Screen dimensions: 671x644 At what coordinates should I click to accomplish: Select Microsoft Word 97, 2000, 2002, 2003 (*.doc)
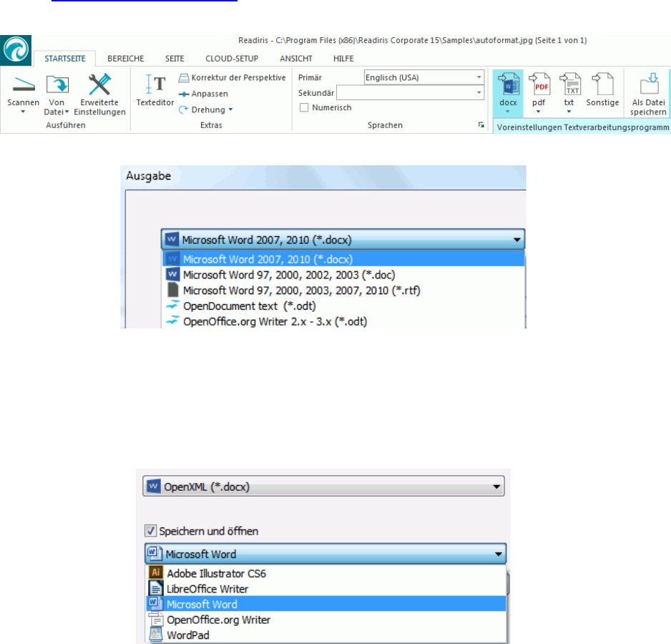click(x=343, y=275)
